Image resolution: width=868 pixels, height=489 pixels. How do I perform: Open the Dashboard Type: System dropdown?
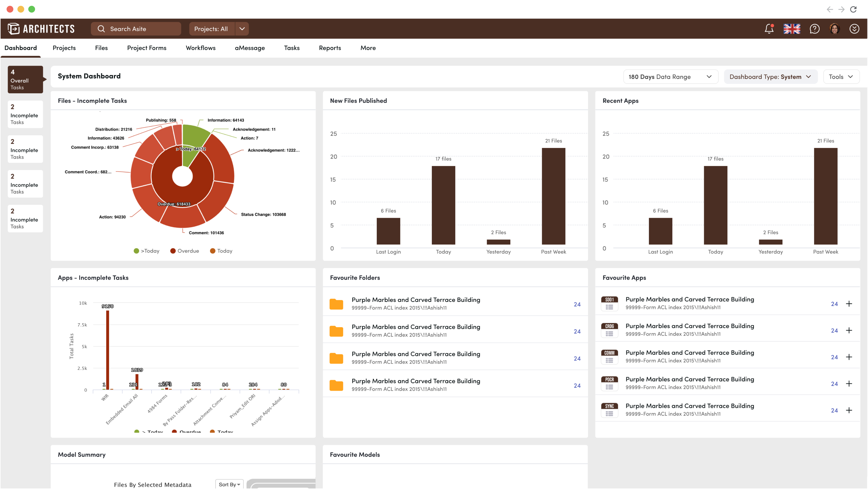click(770, 76)
